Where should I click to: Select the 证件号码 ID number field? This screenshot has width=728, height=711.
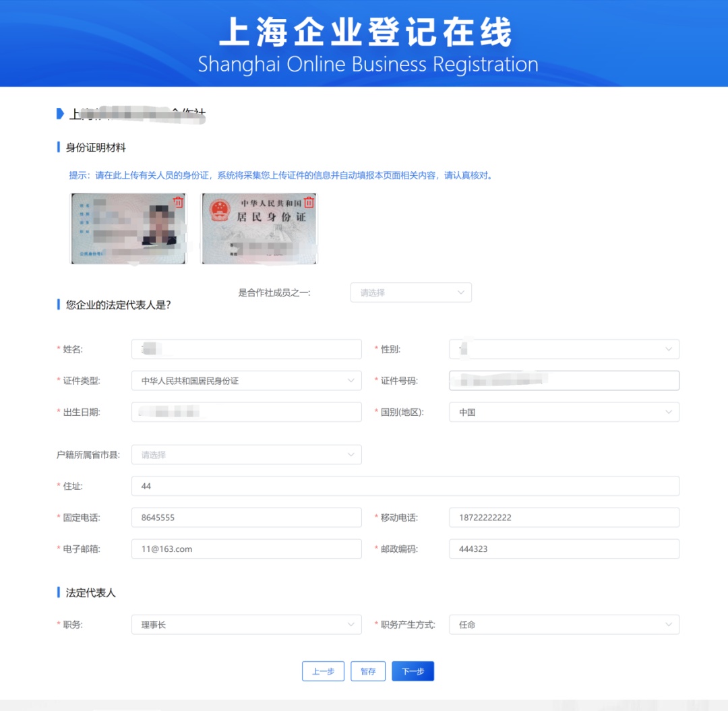pyautogui.click(x=564, y=380)
